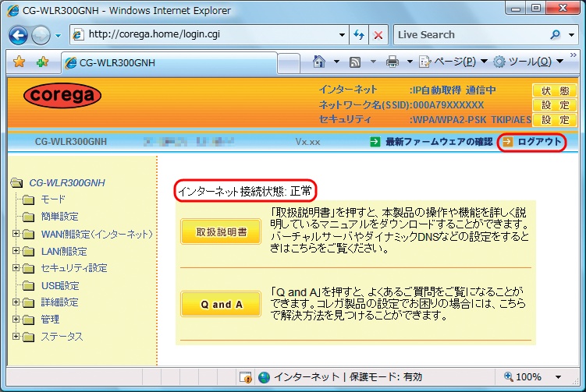
Task: Expand the LAN側設定 plus box
Action: click(x=16, y=250)
